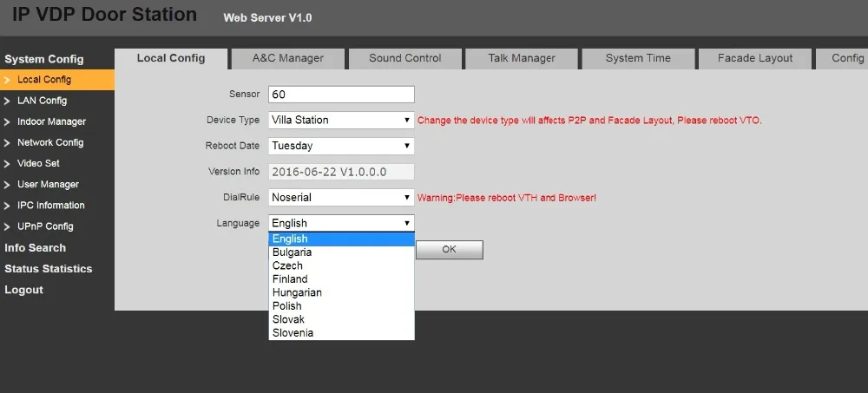This screenshot has height=393, width=868.
Task: Open the Device Type dropdown
Action: pyautogui.click(x=341, y=120)
